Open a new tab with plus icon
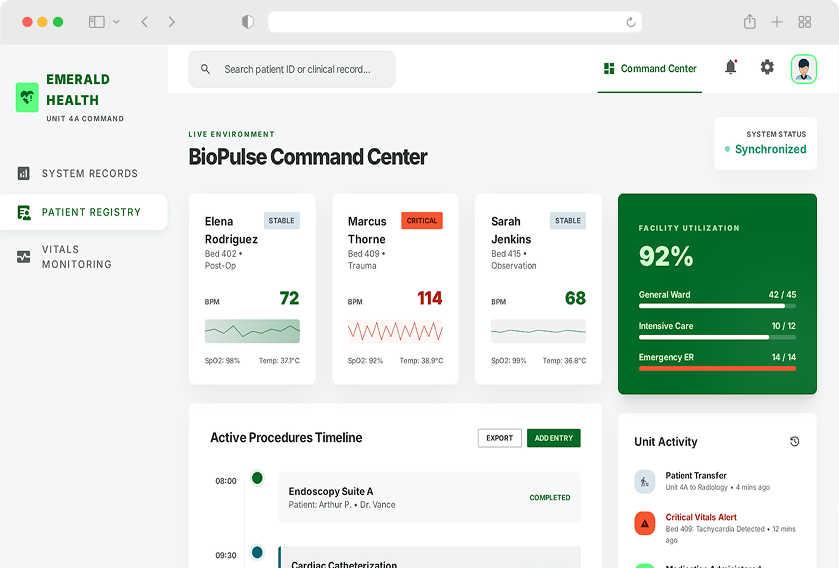Screen dimensions: 839x568 pyautogui.click(x=777, y=22)
